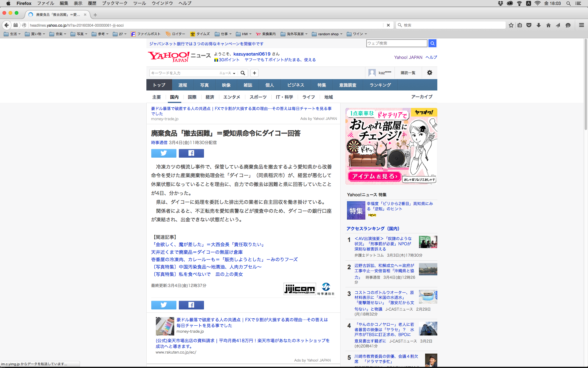Click the Firefox home icon
Screen dimensions: 588x368
[548, 25]
